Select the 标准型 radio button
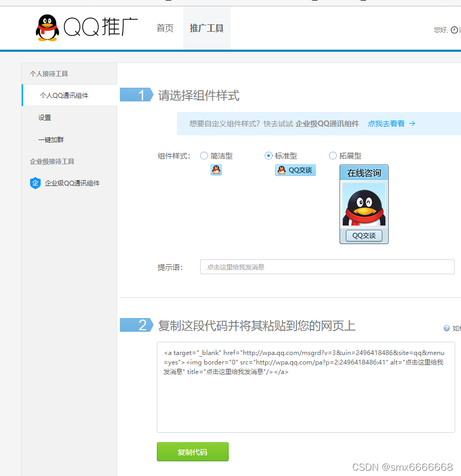Viewport: 461px width, 476px height. coord(268,156)
